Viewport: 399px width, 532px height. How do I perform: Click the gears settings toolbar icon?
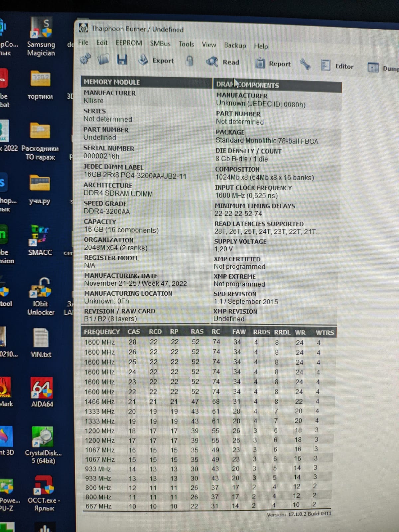pos(86,59)
